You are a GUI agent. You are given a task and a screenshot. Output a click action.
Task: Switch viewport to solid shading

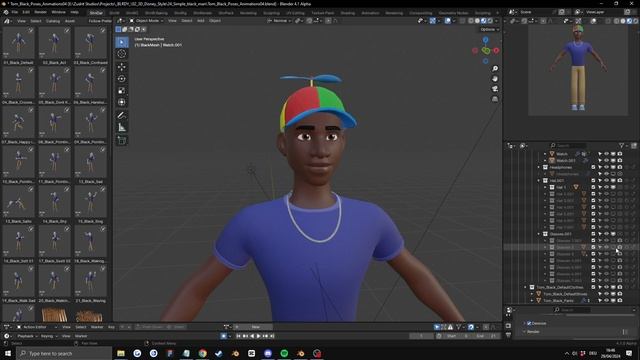click(477, 20)
